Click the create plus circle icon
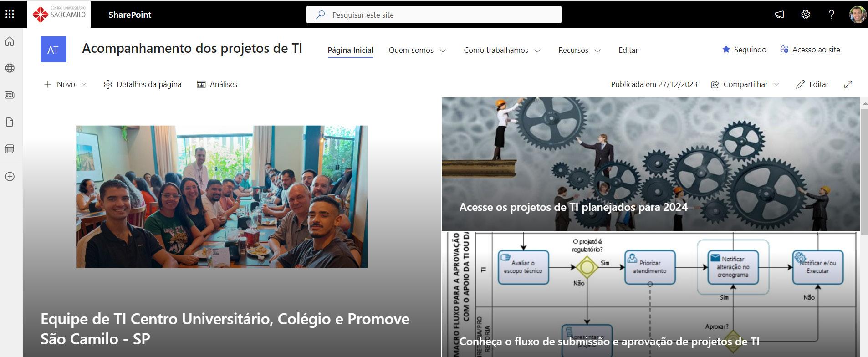The height and width of the screenshot is (357, 868). [10, 177]
